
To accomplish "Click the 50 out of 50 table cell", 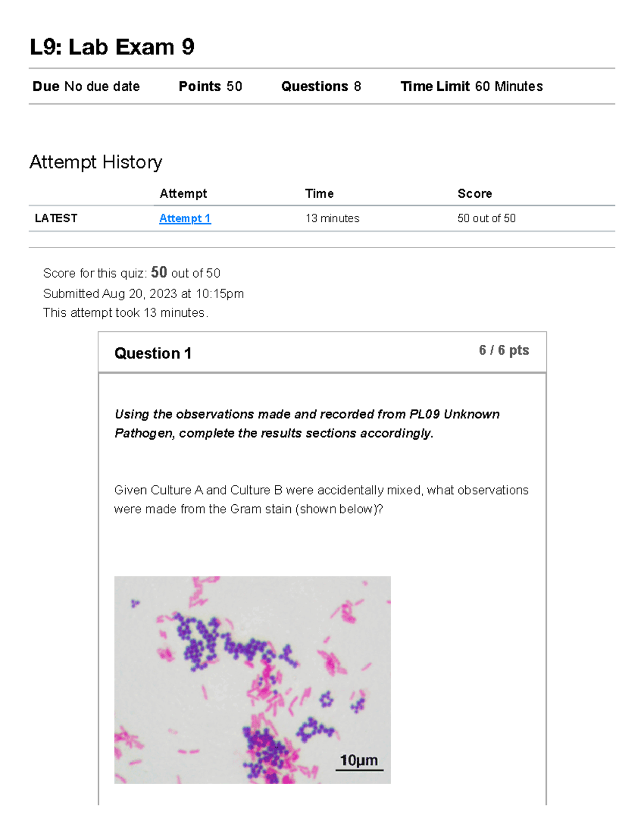I will click(x=486, y=219).
